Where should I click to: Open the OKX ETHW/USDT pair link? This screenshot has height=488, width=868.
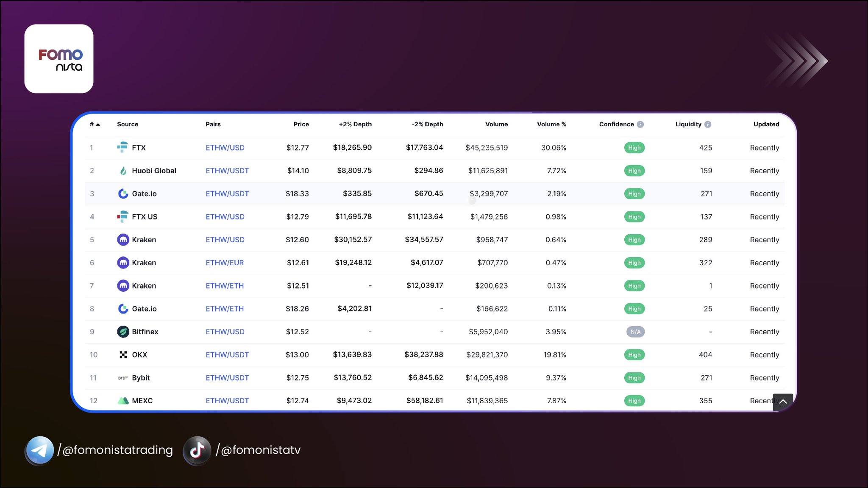(x=227, y=355)
